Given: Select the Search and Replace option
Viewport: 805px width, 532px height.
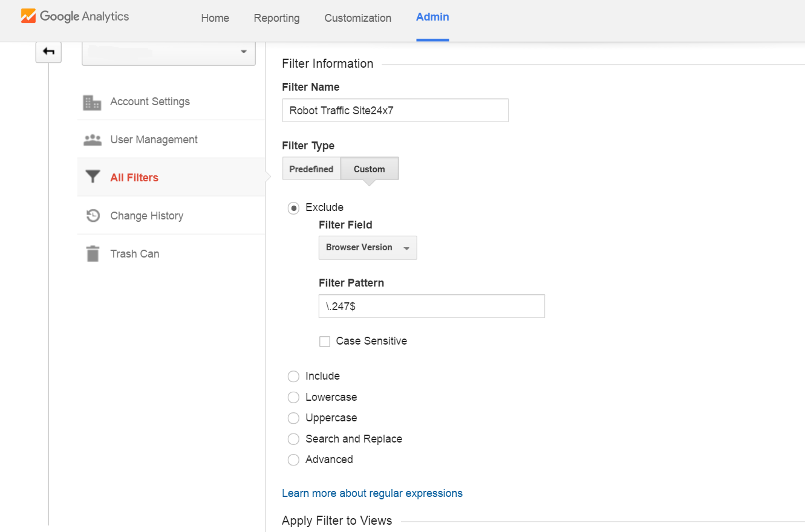Looking at the screenshot, I should pos(293,439).
